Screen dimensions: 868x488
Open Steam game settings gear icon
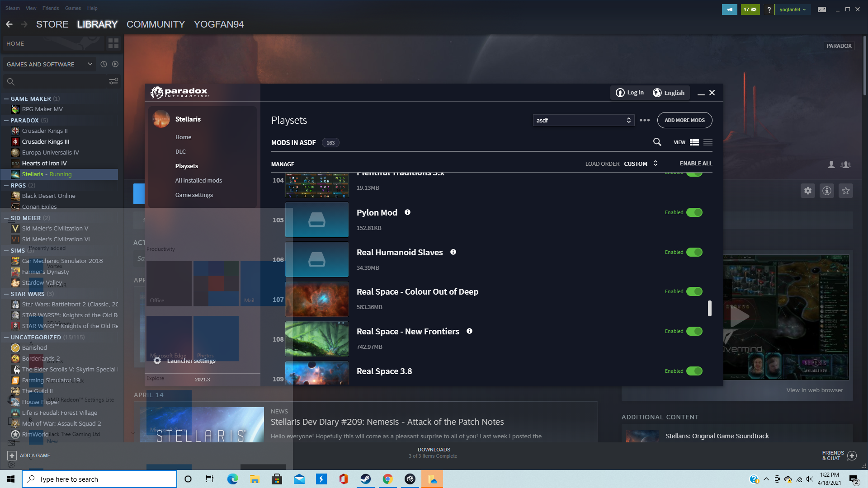tap(808, 191)
